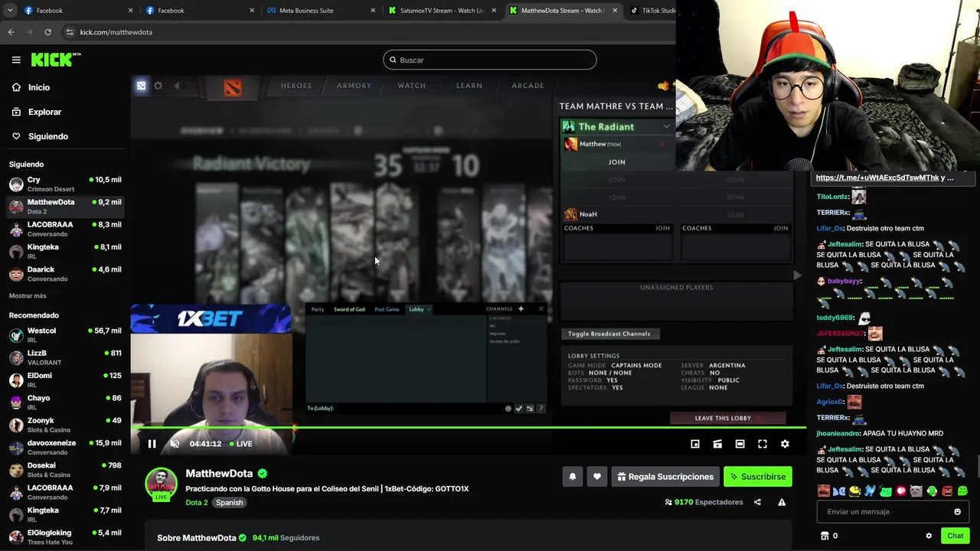Unmute the stream volume icon
The width and height of the screenshot is (980, 551).
175,444
